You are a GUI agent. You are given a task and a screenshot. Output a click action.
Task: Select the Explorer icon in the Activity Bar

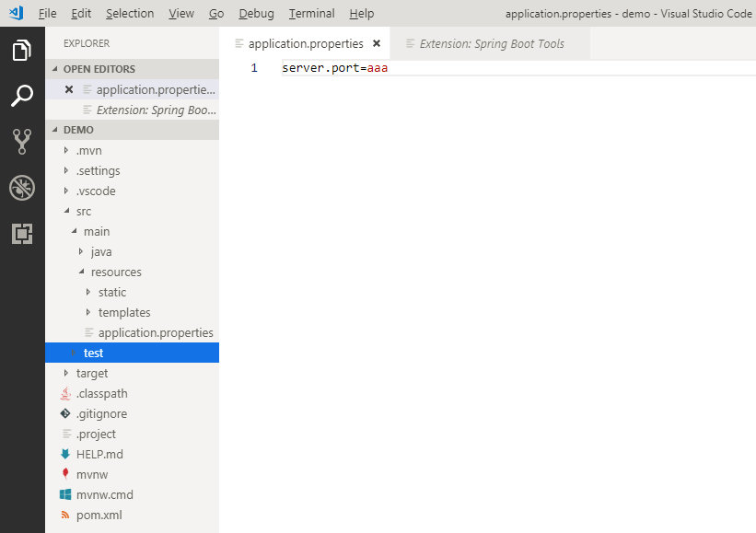click(x=21, y=51)
